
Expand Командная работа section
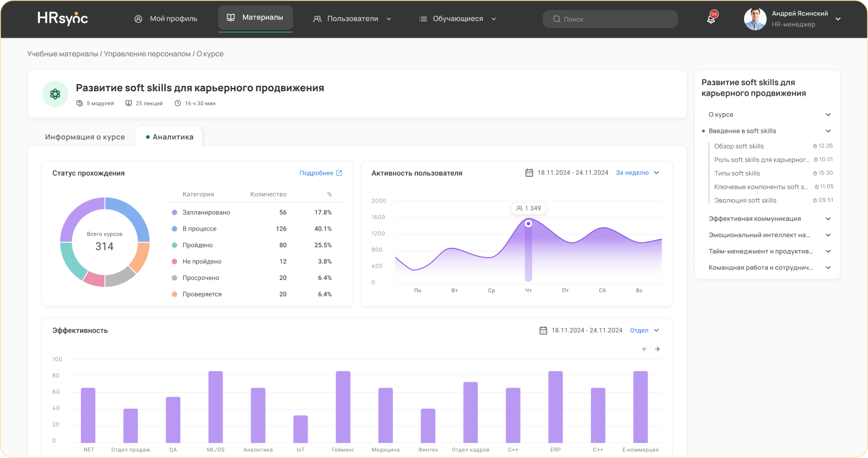(828, 268)
